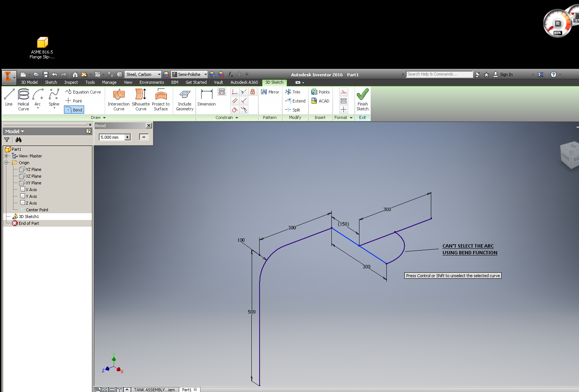Expand the Origin folder in model tree
Image resolution: width=579 pixels, height=392 pixels.
click(x=7, y=162)
